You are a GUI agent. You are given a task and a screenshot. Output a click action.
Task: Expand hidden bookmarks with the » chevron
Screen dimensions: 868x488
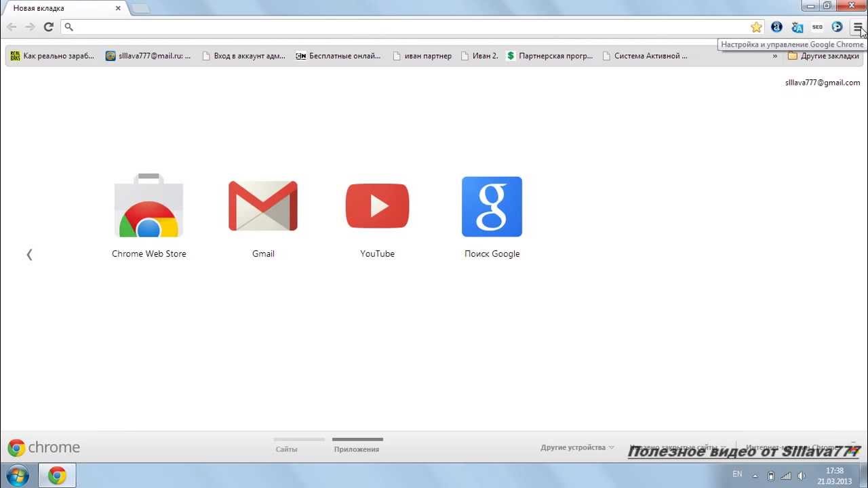tap(775, 56)
